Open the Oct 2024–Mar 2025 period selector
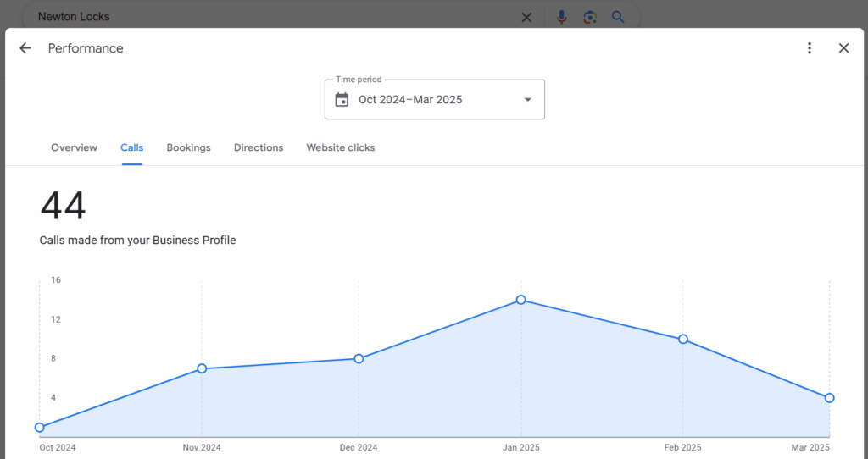868x459 pixels. [410, 100]
